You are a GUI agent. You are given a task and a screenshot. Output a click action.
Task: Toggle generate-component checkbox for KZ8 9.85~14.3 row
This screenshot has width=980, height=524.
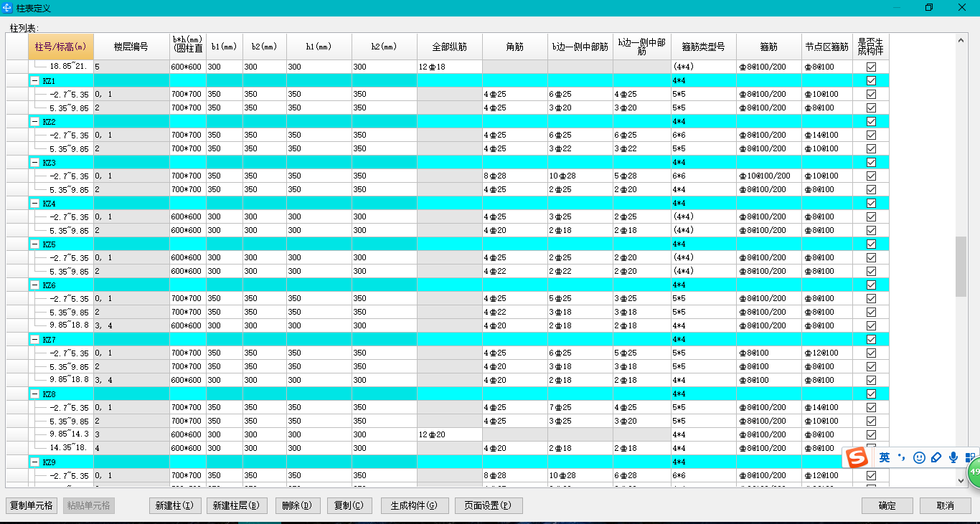coord(871,435)
